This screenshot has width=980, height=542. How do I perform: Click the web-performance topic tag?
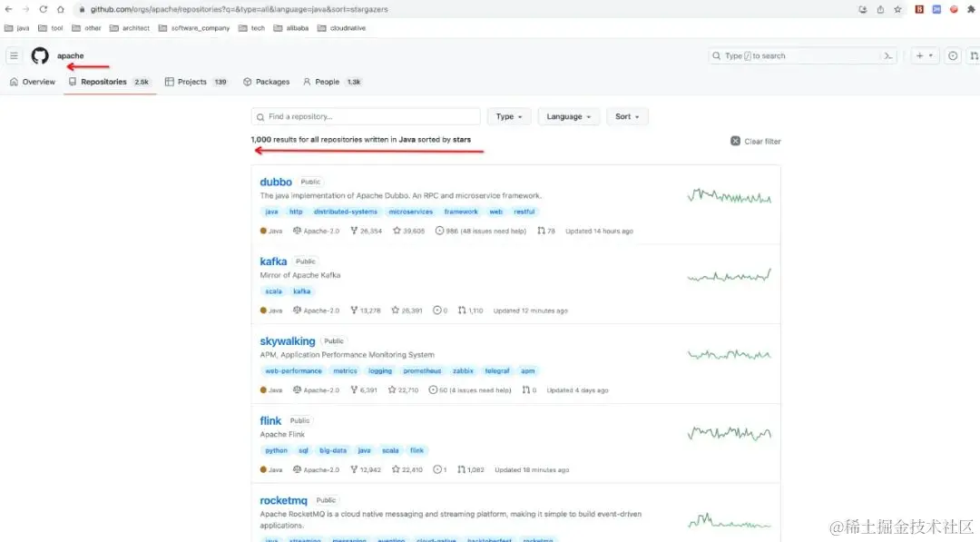click(293, 370)
